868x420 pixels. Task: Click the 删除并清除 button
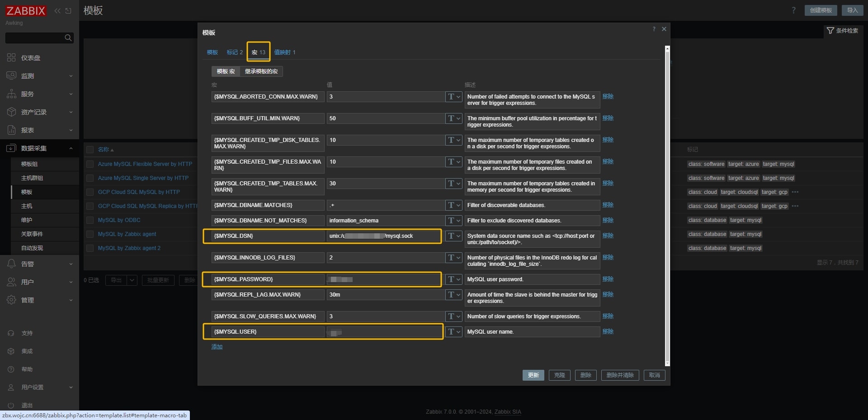point(620,375)
